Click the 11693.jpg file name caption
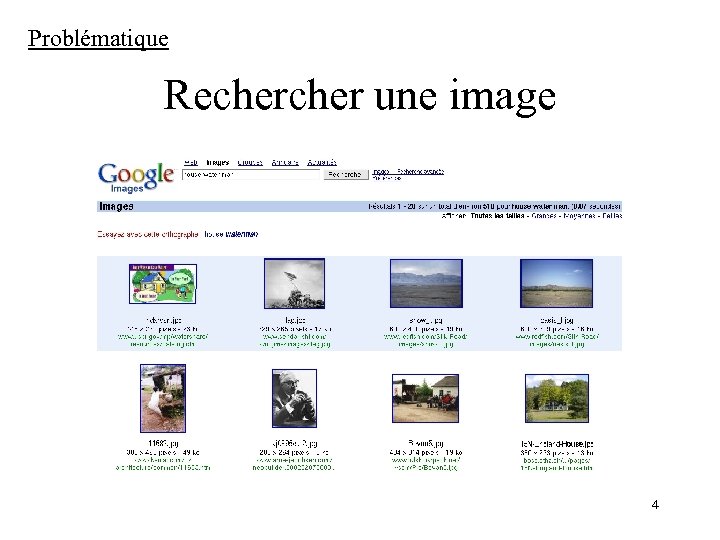Viewport: 720px width, 540px height. 163,444
